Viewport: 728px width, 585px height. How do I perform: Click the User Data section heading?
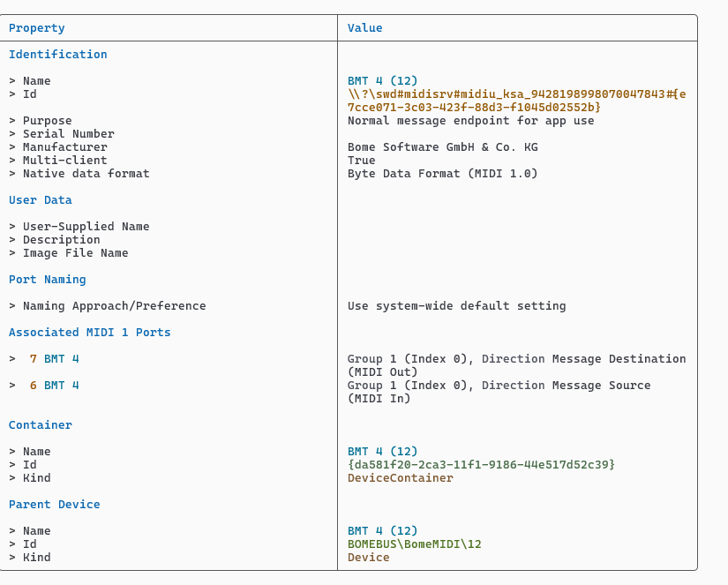[41, 200]
